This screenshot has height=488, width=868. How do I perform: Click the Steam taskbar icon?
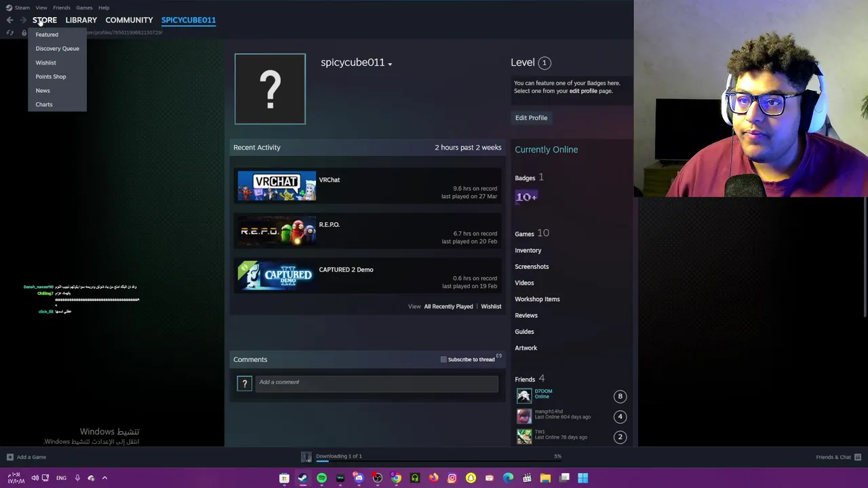coord(302,478)
